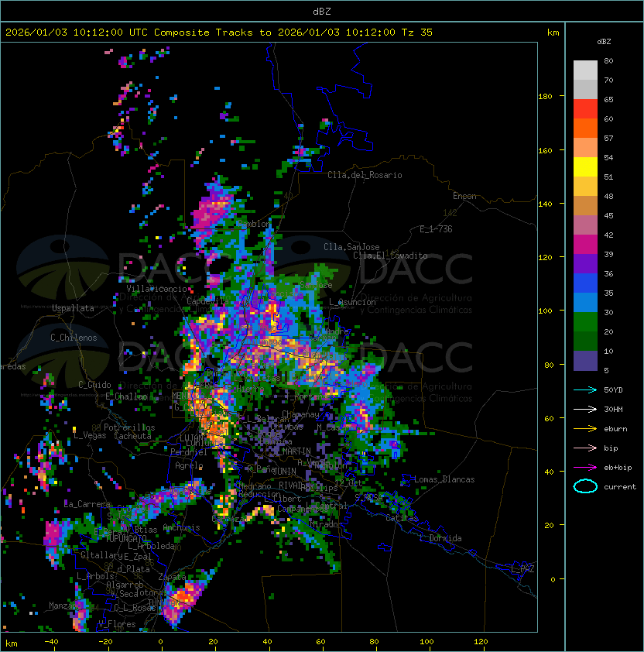Image resolution: width=644 pixels, height=652 pixels.
Task: Click the Clla.del_Rosario map label
Action: coord(365,175)
